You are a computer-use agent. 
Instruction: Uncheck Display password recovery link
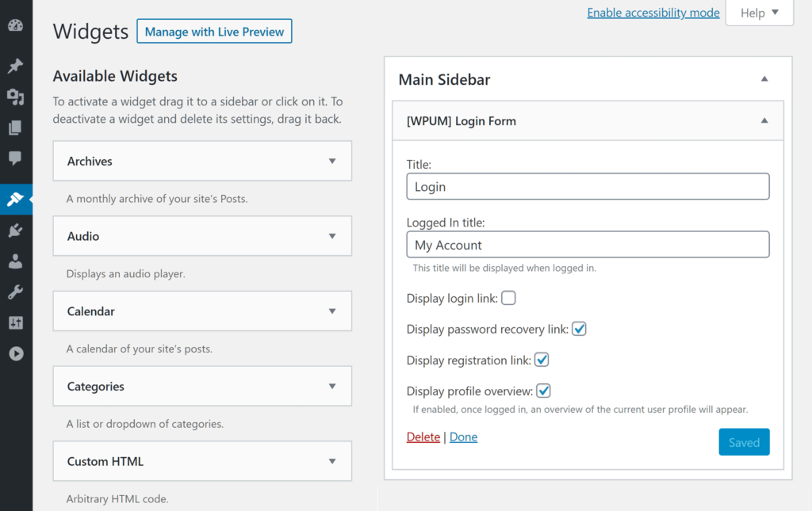[x=579, y=328]
